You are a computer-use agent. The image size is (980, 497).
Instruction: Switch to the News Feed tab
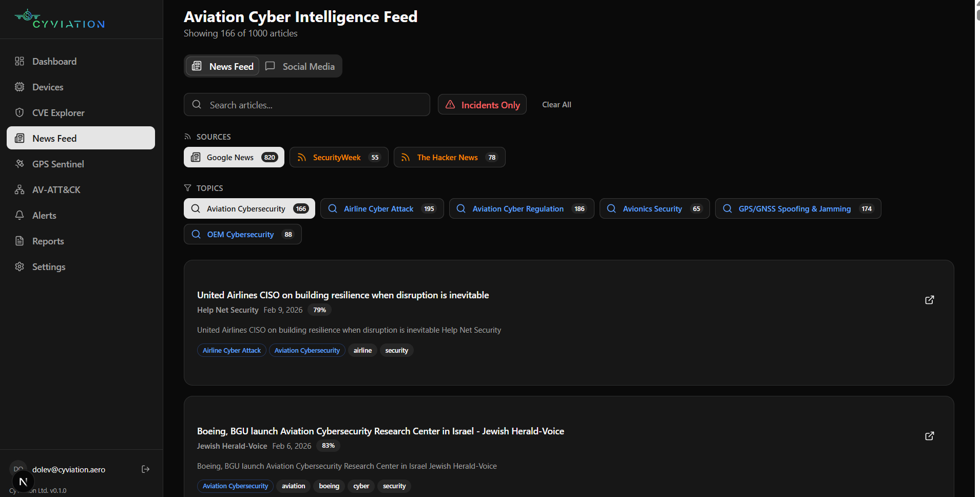[223, 66]
